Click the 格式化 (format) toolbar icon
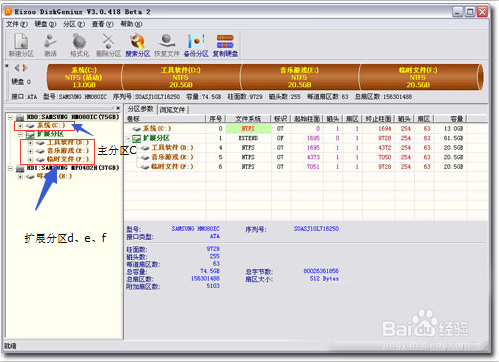 [x=79, y=45]
